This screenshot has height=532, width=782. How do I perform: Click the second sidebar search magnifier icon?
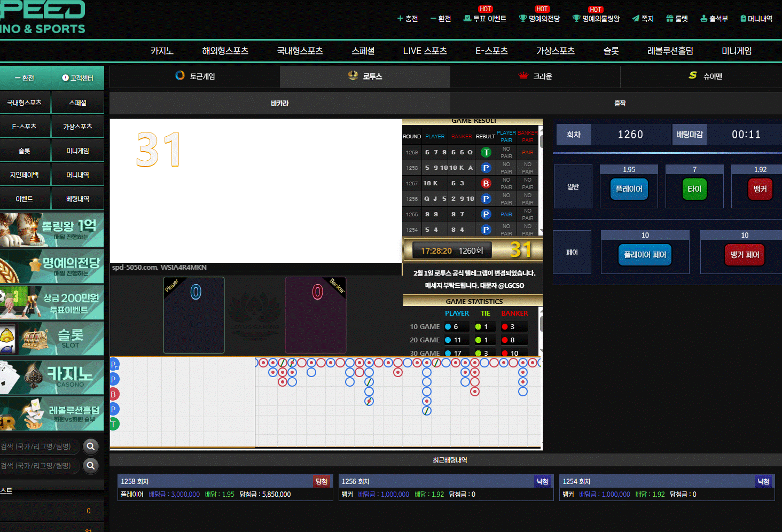tap(91, 466)
